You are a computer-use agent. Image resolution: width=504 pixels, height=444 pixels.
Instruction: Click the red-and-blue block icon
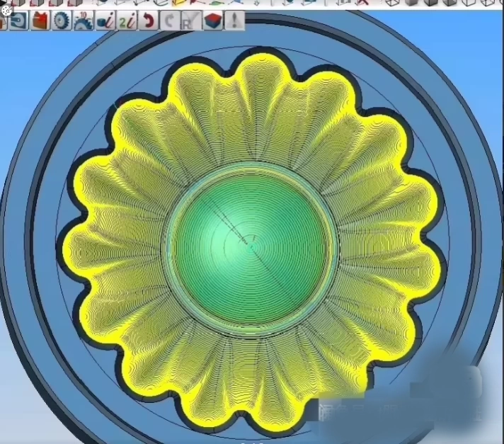[213, 21]
